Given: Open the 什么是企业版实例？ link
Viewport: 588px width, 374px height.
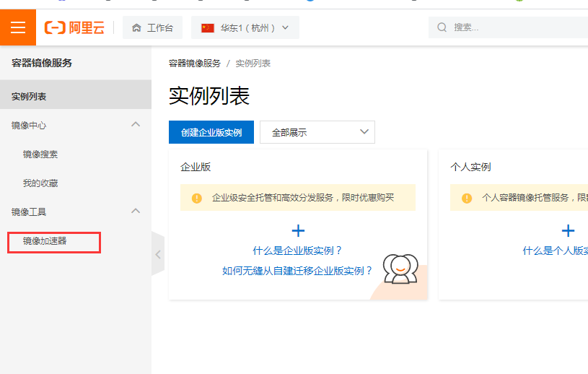Looking at the screenshot, I should coord(297,251).
